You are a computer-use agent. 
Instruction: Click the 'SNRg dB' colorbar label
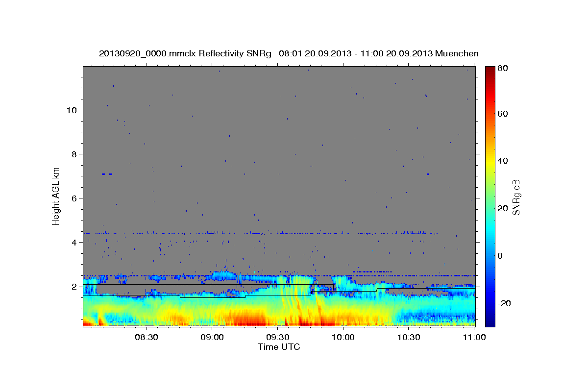pyautogui.click(x=515, y=197)
